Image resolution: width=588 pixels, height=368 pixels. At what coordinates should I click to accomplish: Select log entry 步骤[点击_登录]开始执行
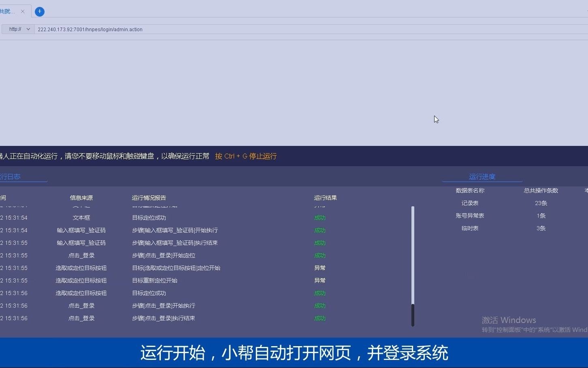click(164, 306)
